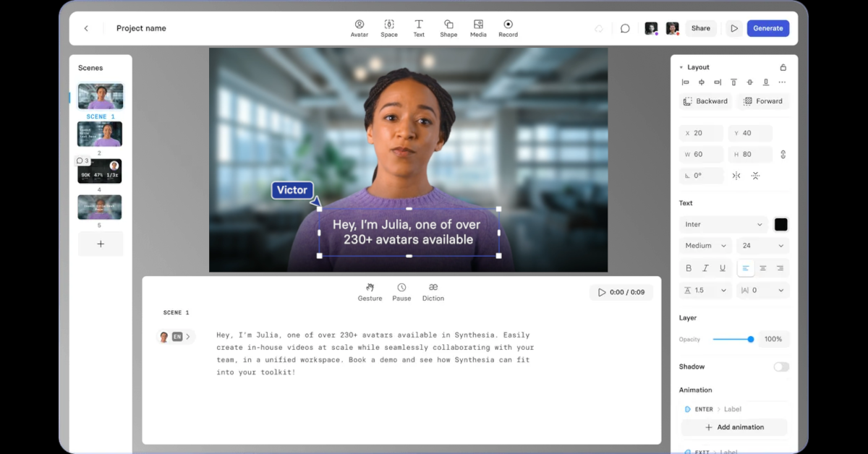The image size is (868, 454).
Task: Open the comments speech bubble
Action: click(625, 28)
